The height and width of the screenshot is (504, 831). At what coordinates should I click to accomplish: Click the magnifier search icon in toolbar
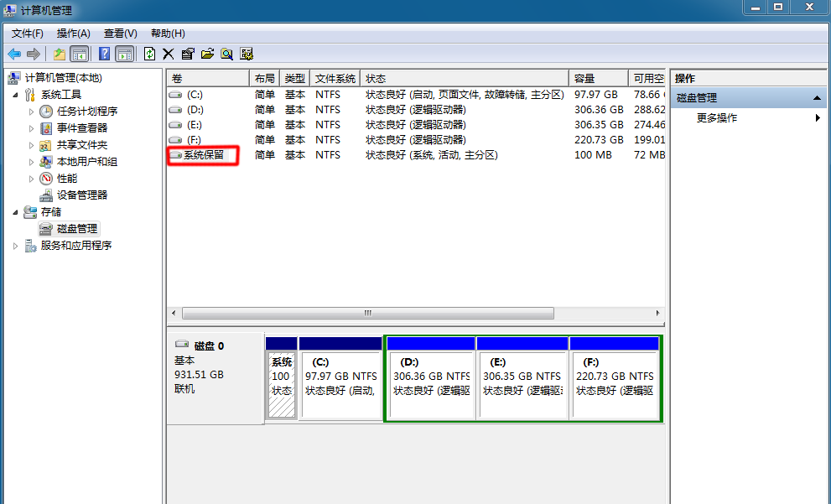pos(226,54)
